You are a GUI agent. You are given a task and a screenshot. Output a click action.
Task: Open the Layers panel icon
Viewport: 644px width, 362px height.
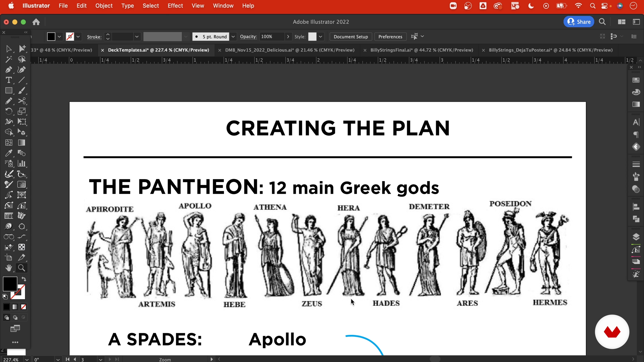click(636, 237)
